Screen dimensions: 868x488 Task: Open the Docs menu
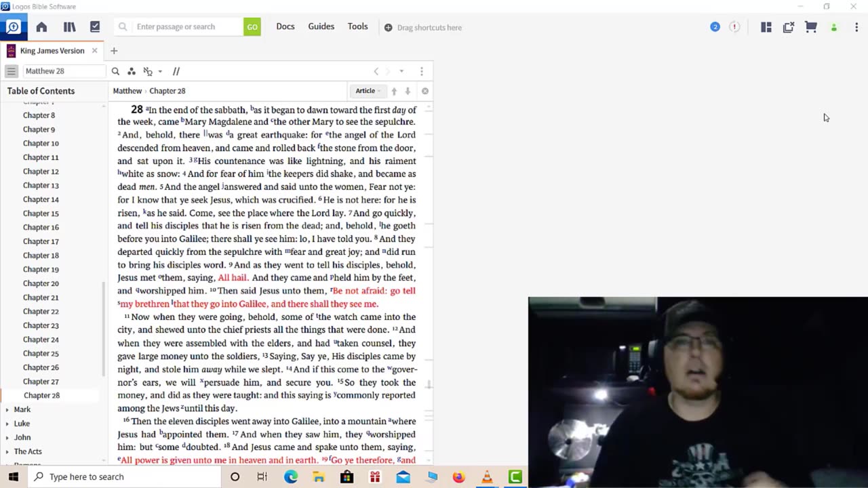pyautogui.click(x=285, y=26)
